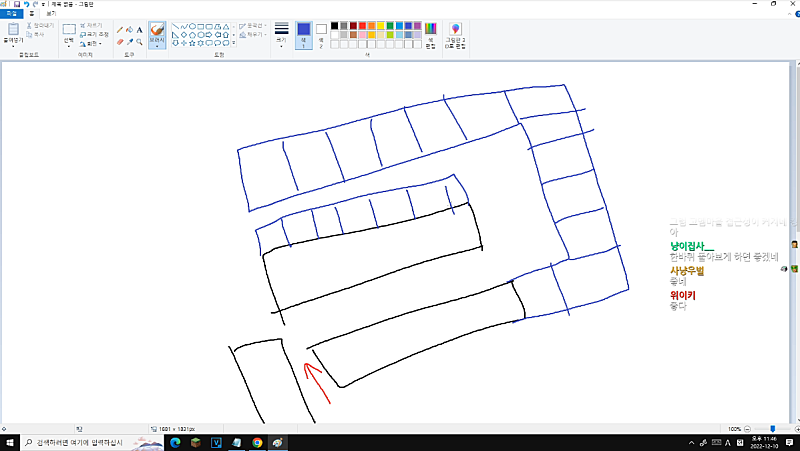This screenshot has width=800, height=451.
Task: Open the shape Outline dropdown
Action: tap(253, 26)
